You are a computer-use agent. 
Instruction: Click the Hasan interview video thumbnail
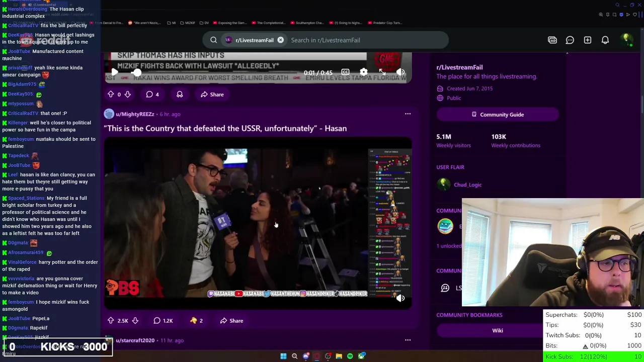click(258, 224)
